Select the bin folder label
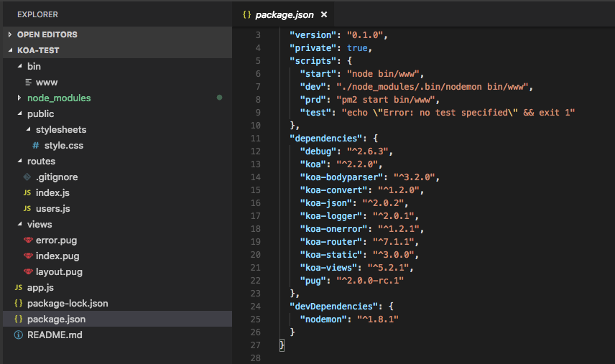 pos(34,66)
